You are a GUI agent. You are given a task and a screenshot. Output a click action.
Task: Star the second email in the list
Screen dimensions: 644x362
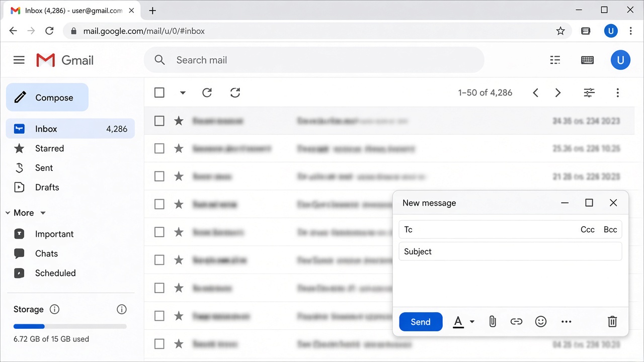click(x=179, y=148)
